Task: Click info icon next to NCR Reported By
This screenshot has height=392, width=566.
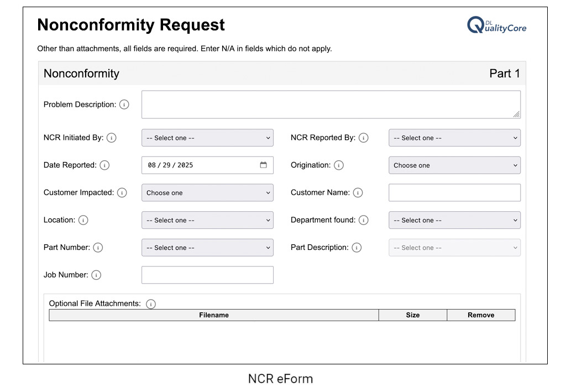Action: pos(363,138)
